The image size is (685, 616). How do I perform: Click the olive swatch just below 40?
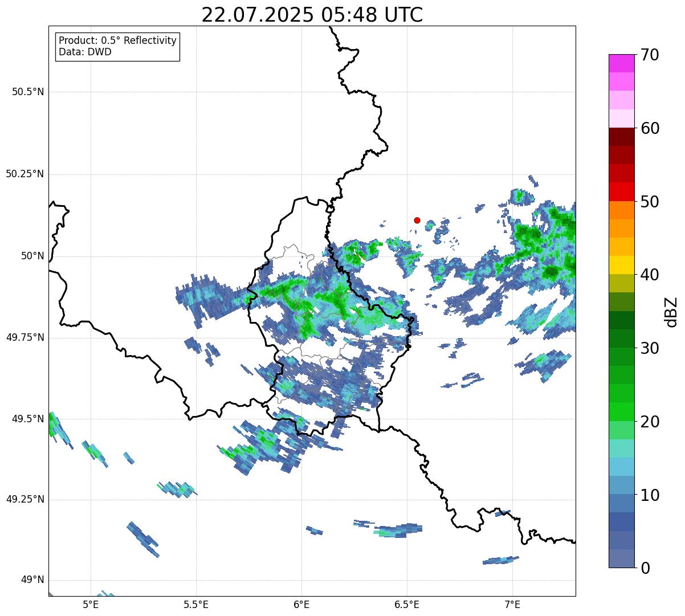point(621,283)
